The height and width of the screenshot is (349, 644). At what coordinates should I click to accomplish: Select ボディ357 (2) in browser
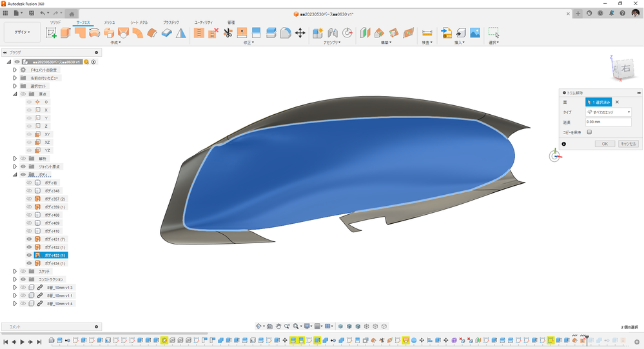tap(55, 199)
